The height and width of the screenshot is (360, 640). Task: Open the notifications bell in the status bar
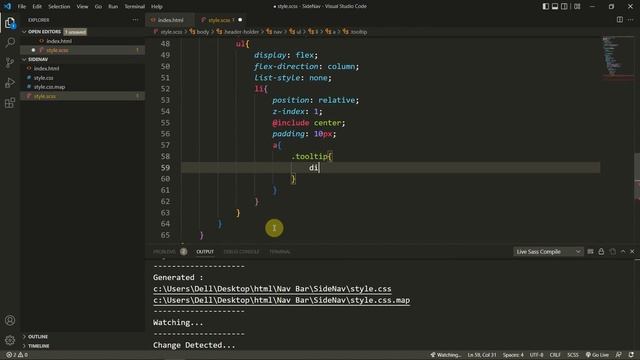click(x=631, y=355)
